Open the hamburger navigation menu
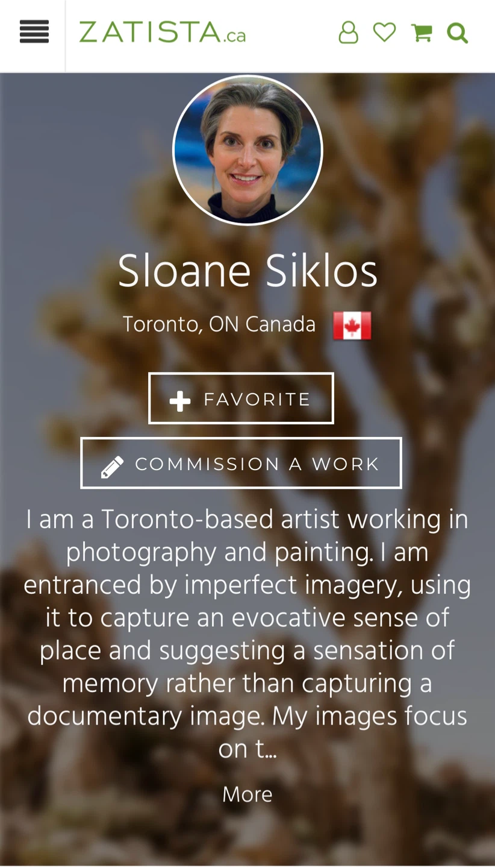The width and height of the screenshot is (495, 868). (x=34, y=31)
